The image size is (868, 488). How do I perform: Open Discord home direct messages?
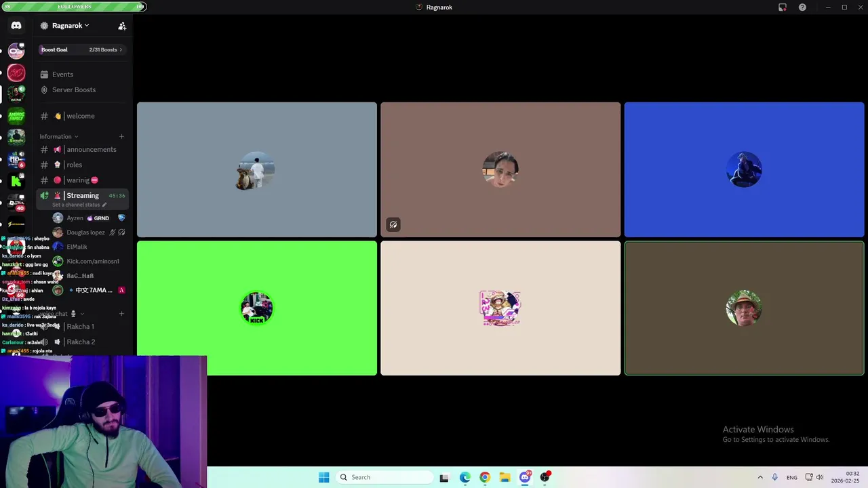tap(16, 26)
